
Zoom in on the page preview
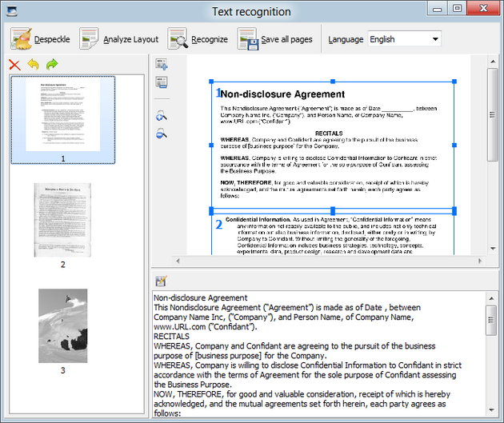click(x=162, y=116)
